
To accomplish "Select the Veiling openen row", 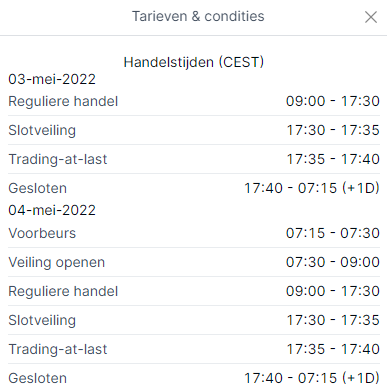I will coord(194,262).
